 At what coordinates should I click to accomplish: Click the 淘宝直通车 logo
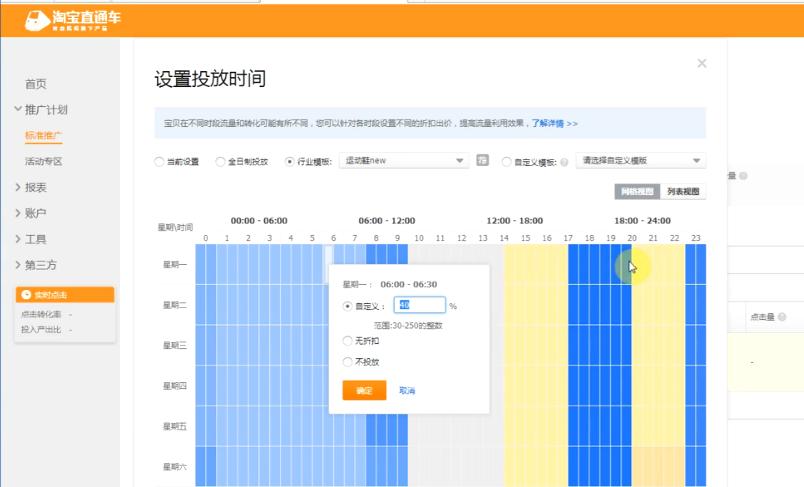point(73,21)
